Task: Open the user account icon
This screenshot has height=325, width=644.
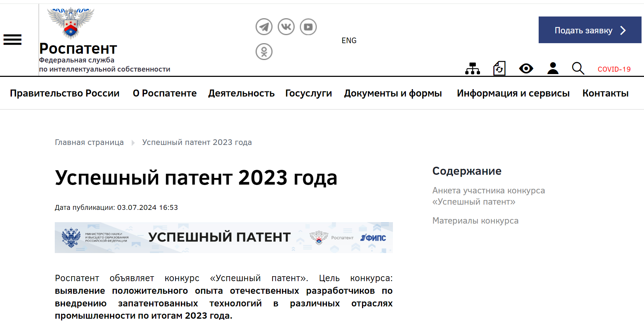Action: pos(553,68)
